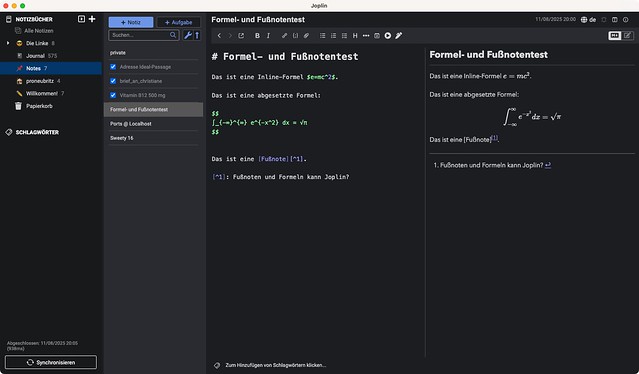Switch to rich text editor mode toggle

pos(627,35)
